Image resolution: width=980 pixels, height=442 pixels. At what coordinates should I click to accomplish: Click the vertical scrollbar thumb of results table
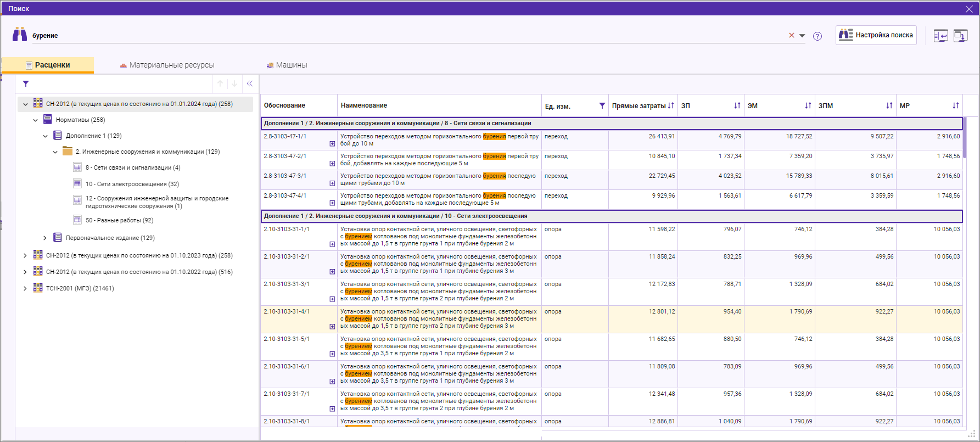point(965,137)
